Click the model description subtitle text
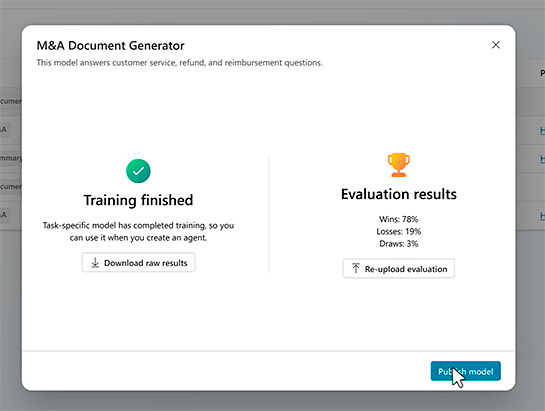545x411 pixels. click(x=180, y=63)
